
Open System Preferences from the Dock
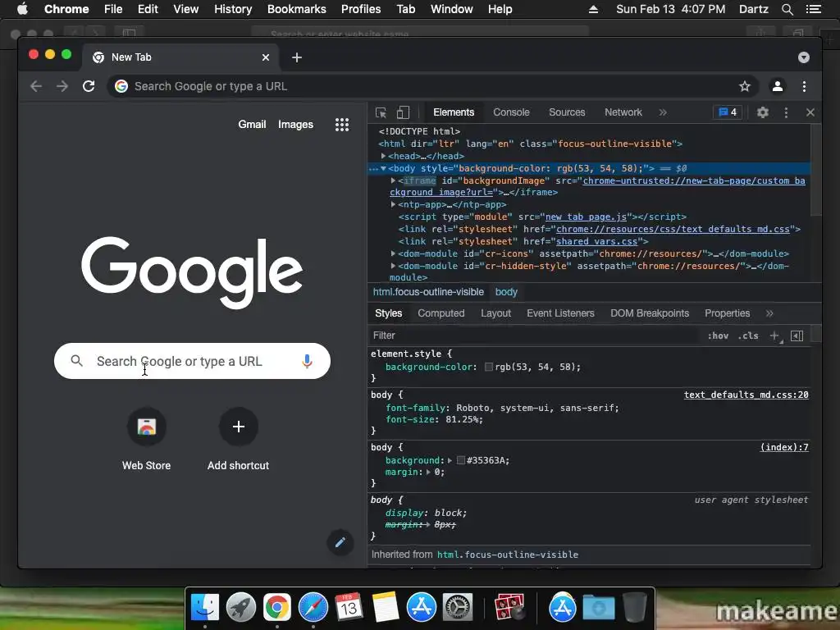[x=457, y=608]
